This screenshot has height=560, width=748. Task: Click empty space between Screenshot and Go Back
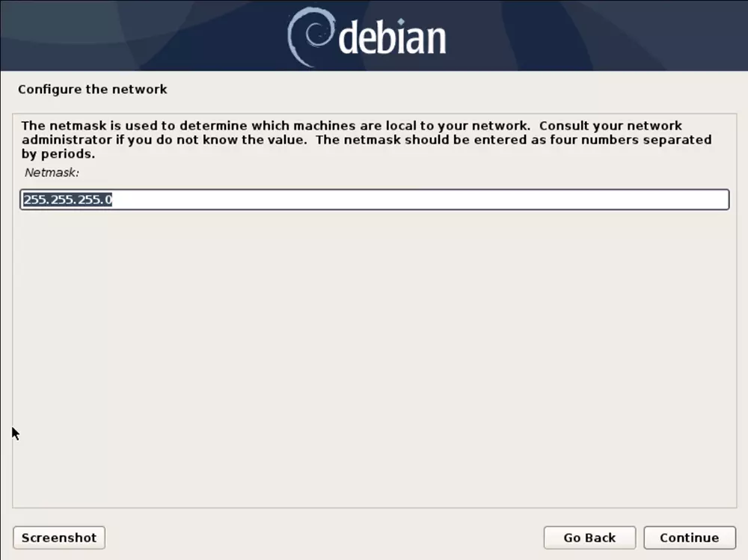coord(325,538)
